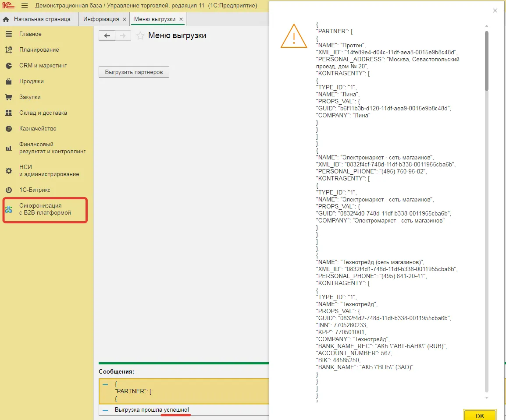Click the "KPP": 770501001 line
Image resolution: width=506 pixels, height=420 pixels.
coord(341,332)
